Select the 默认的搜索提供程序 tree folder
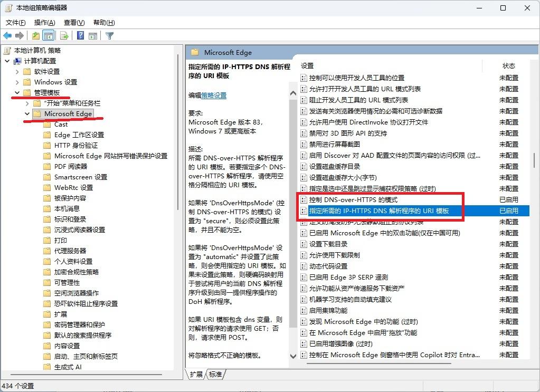Image resolution: width=540 pixels, height=392 pixels. tap(83, 336)
